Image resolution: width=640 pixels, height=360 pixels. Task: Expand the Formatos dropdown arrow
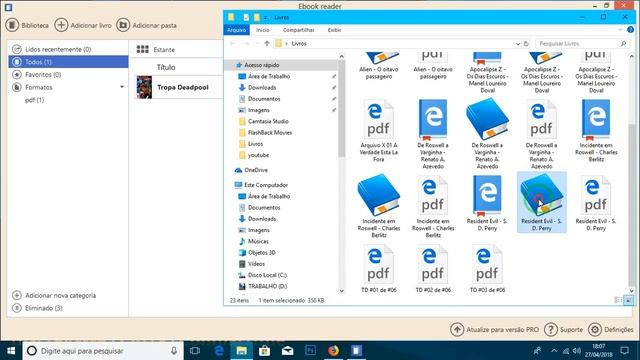(x=122, y=87)
